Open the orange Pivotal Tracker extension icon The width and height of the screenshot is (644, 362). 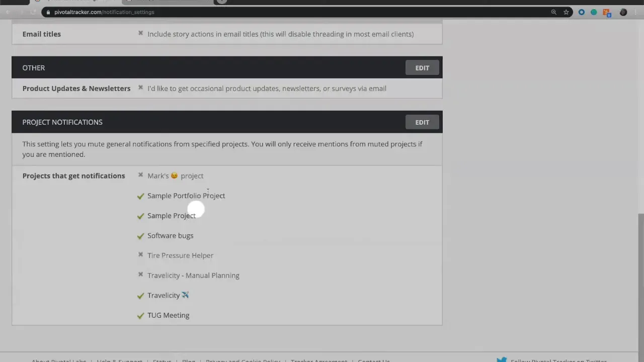click(606, 12)
